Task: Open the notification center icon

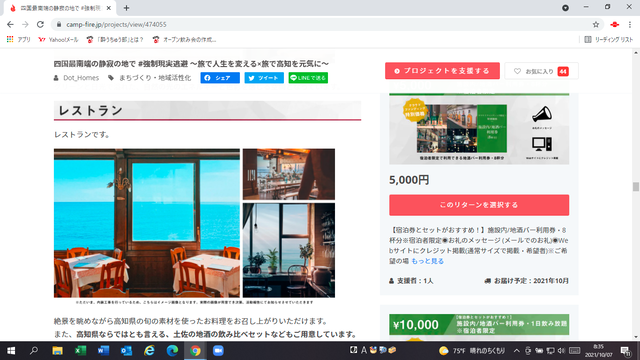Action: (x=626, y=351)
